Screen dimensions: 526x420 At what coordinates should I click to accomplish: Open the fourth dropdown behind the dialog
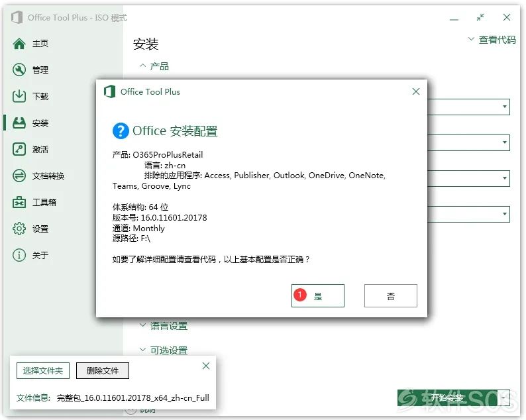pyautogui.click(x=504, y=214)
